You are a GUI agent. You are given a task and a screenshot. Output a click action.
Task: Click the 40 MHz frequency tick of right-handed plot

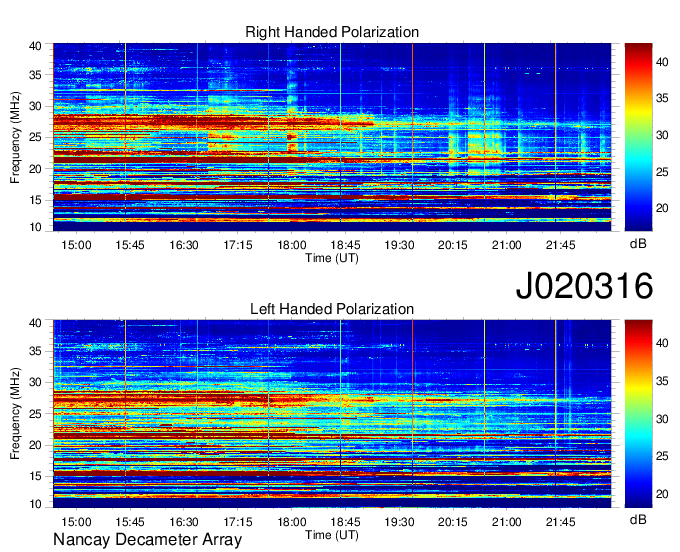click(x=35, y=46)
